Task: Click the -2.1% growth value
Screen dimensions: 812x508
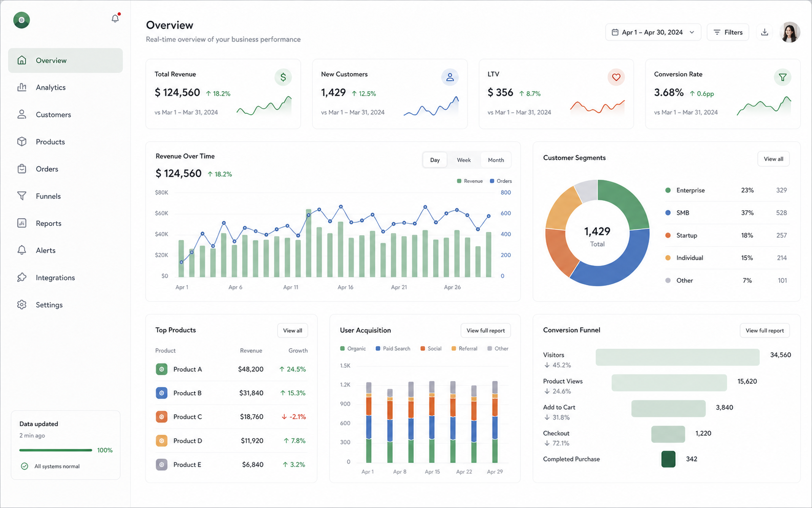Action: [294, 417]
